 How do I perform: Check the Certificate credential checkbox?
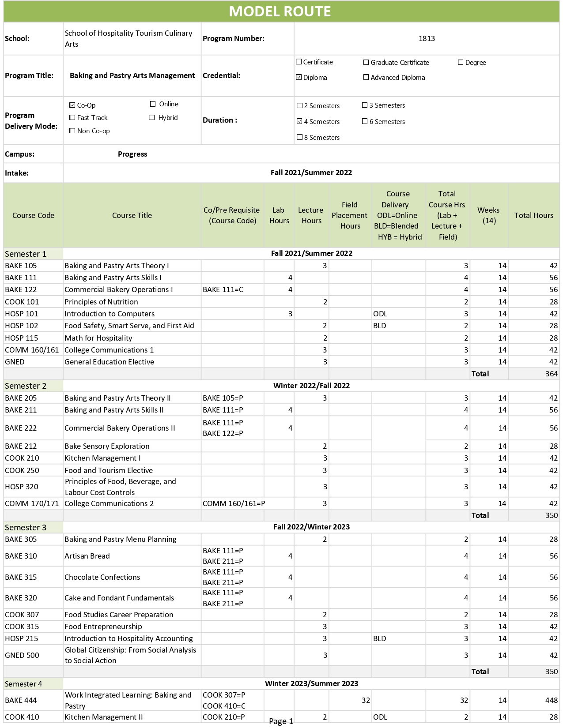[299, 62]
